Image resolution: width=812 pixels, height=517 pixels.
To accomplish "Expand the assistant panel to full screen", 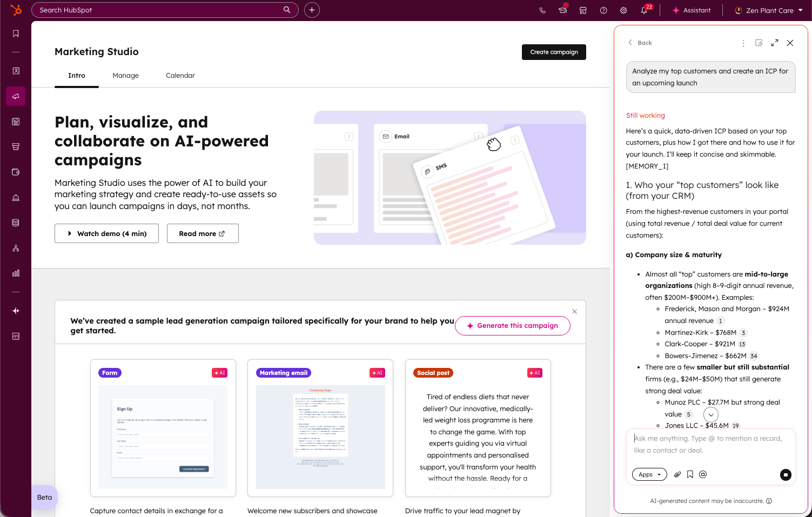I will 775,43.
